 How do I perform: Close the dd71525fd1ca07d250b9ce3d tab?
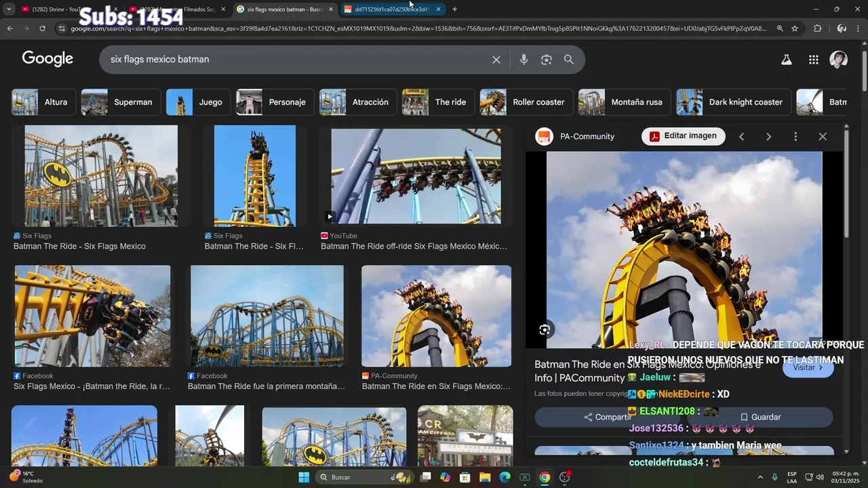pyautogui.click(x=438, y=9)
